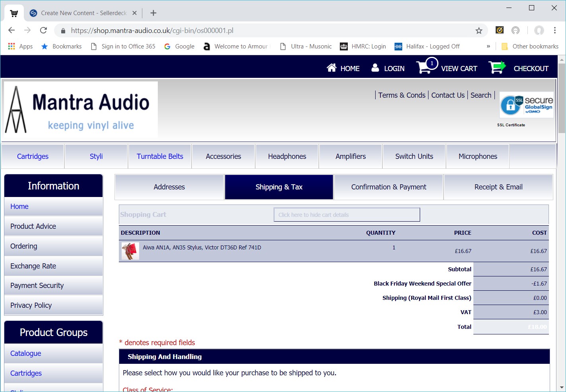The image size is (566, 392).
Task: Click the Home house icon in header
Action: (331, 68)
